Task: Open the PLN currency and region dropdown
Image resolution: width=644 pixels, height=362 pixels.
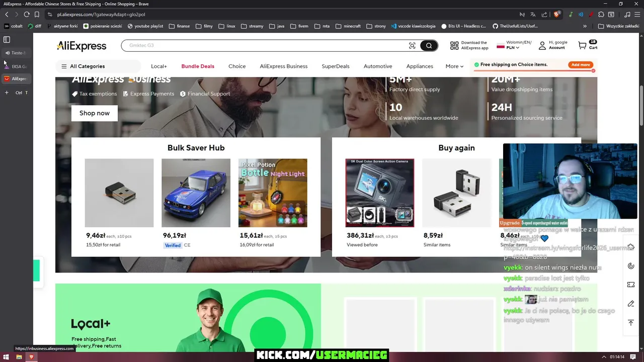Action: click(x=513, y=45)
